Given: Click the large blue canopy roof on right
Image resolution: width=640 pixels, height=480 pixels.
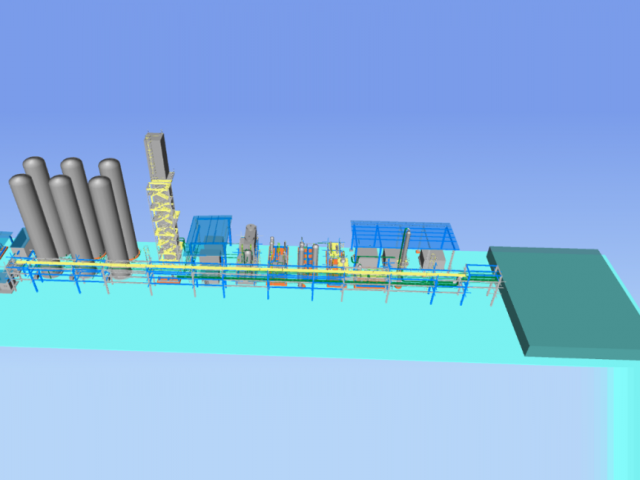Looking at the screenshot, I should coord(404,235).
